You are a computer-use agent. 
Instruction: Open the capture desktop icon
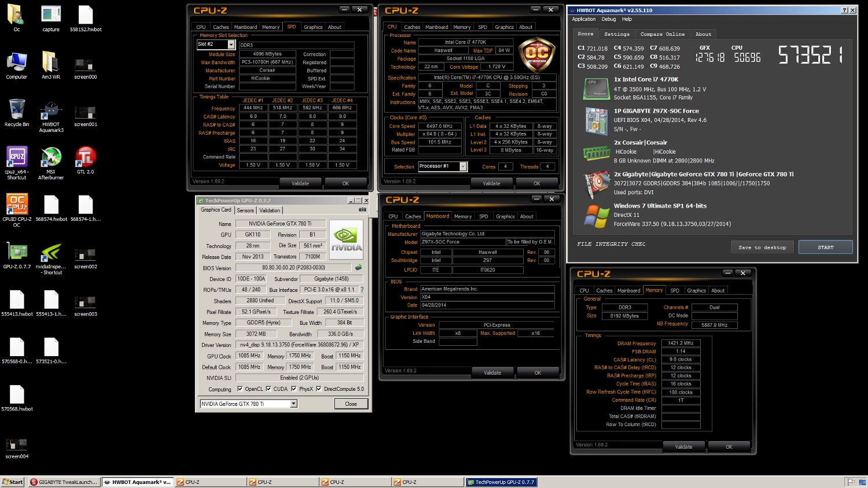pyautogui.click(x=51, y=18)
